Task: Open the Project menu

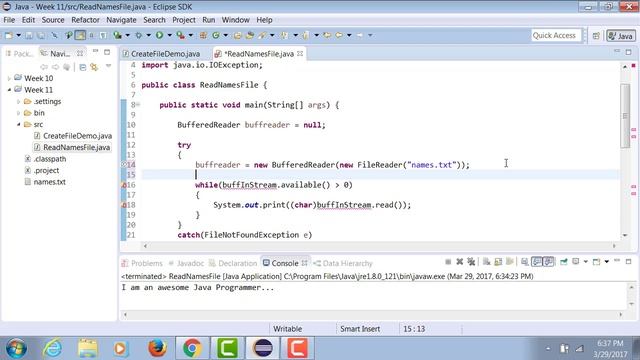Action: [x=184, y=20]
